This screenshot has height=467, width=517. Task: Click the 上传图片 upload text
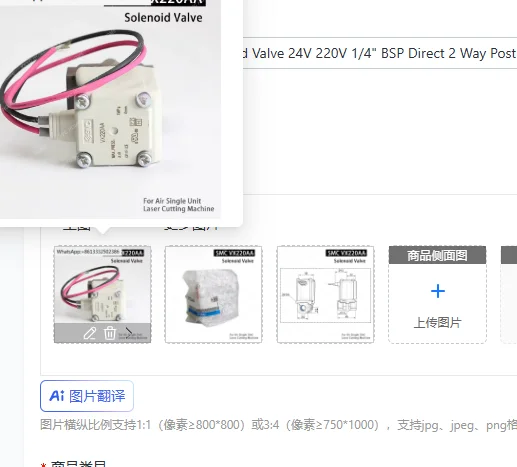[x=437, y=323]
